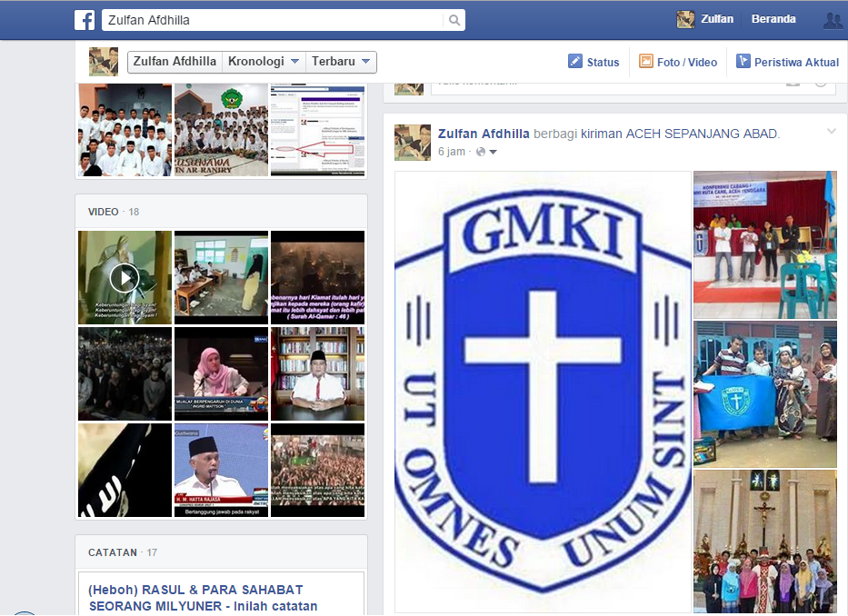Image resolution: width=848 pixels, height=616 pixels.
Task: Open the VIDEO section header
Action: [104, 212]
